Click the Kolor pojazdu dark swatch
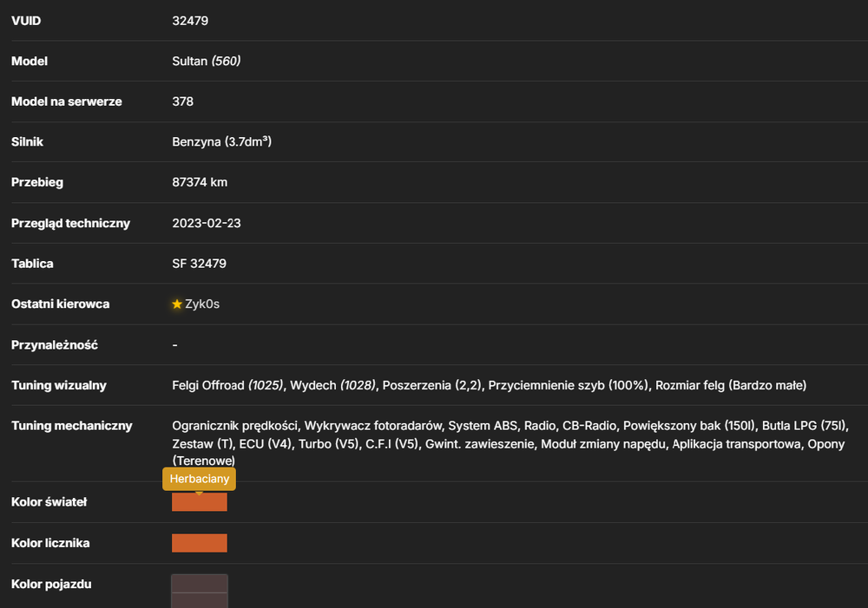 (200, 591)
